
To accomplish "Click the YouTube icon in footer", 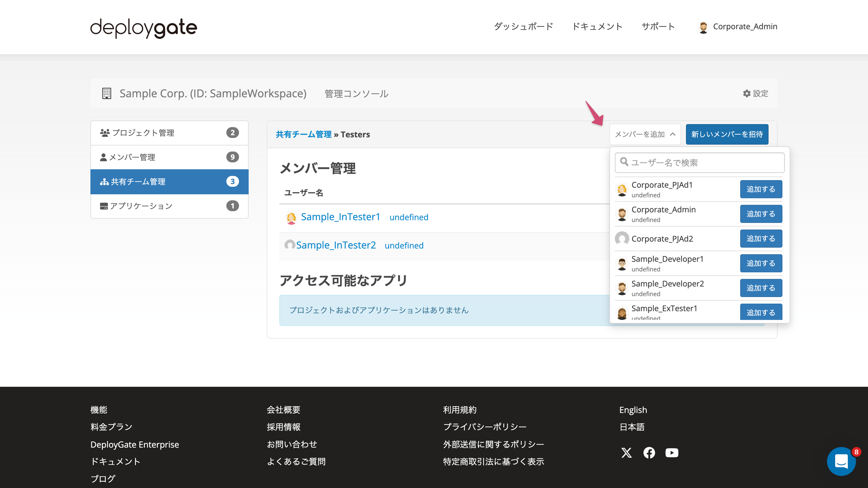I will pyautogui.click(x=671, y=453).
